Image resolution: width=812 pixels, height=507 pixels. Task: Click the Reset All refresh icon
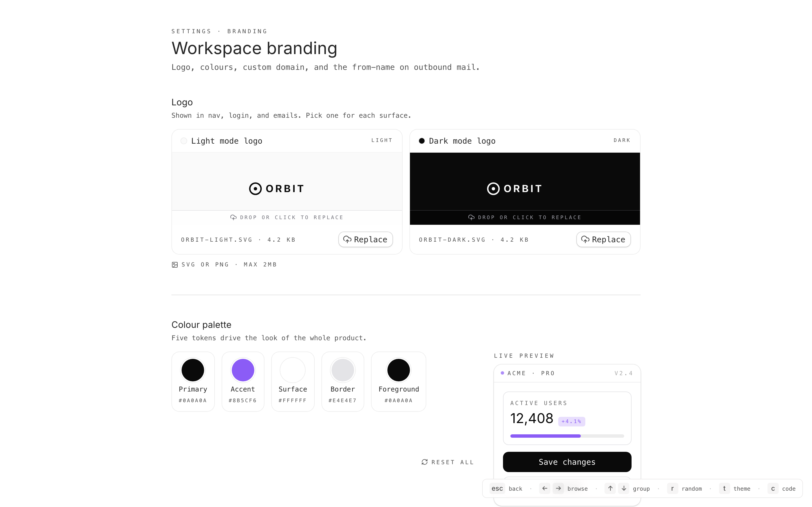[x=424, y=462]
